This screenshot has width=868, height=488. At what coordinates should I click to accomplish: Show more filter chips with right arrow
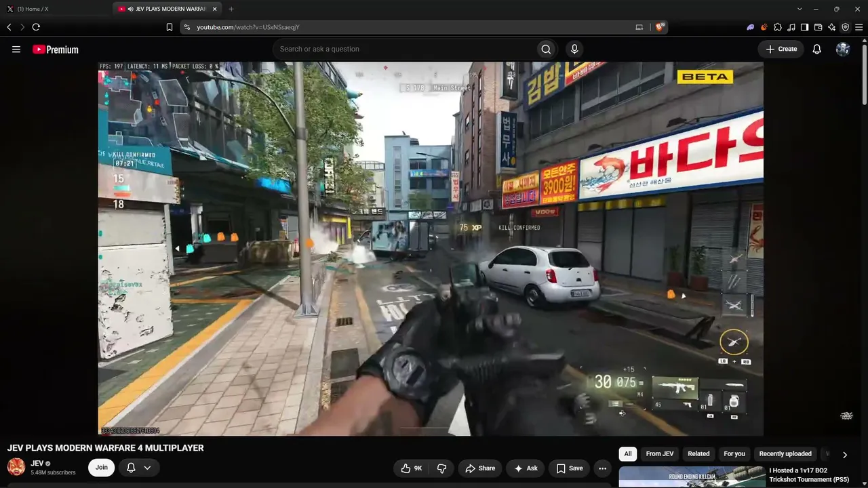[x=845, y=455]
